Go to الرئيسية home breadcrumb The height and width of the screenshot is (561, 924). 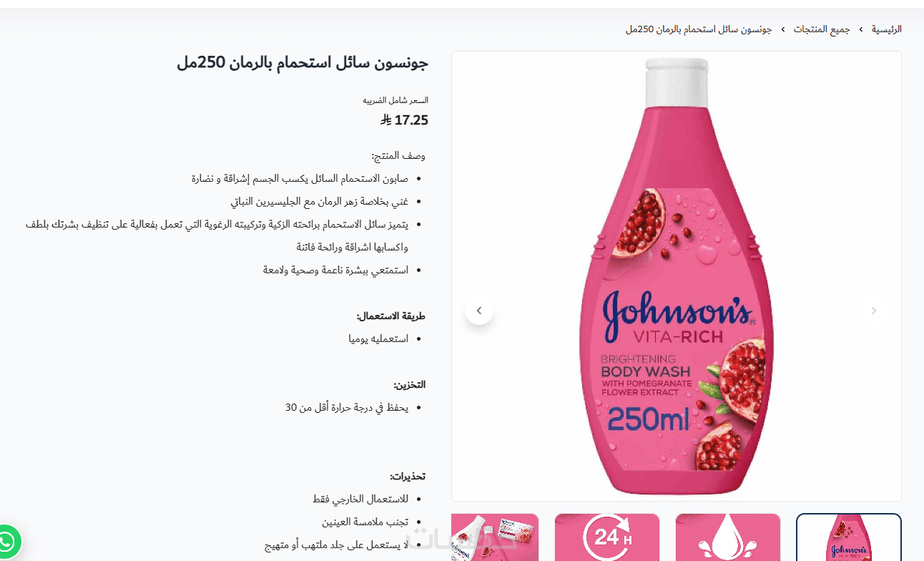(x=886, y=29)
